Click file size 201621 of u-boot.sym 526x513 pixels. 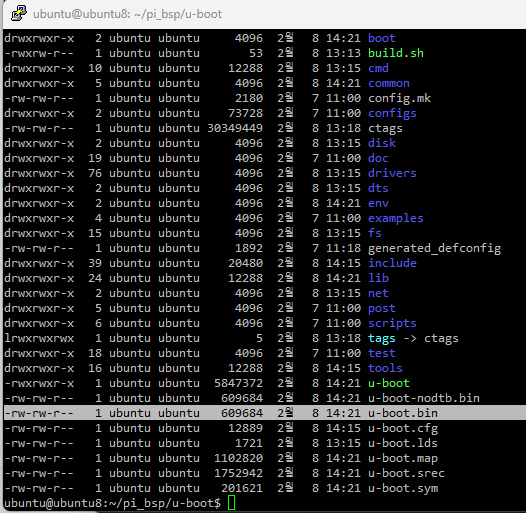click(242, 488)
